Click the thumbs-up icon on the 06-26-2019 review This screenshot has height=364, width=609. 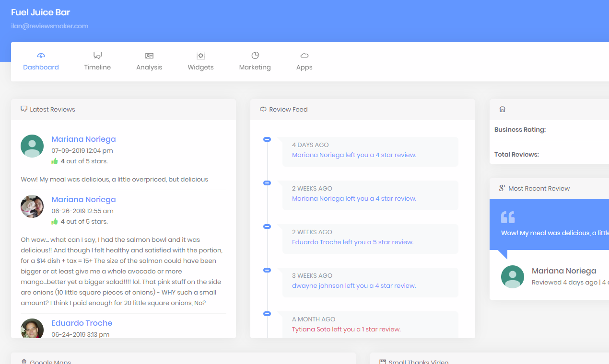click(x=55, y=222)
